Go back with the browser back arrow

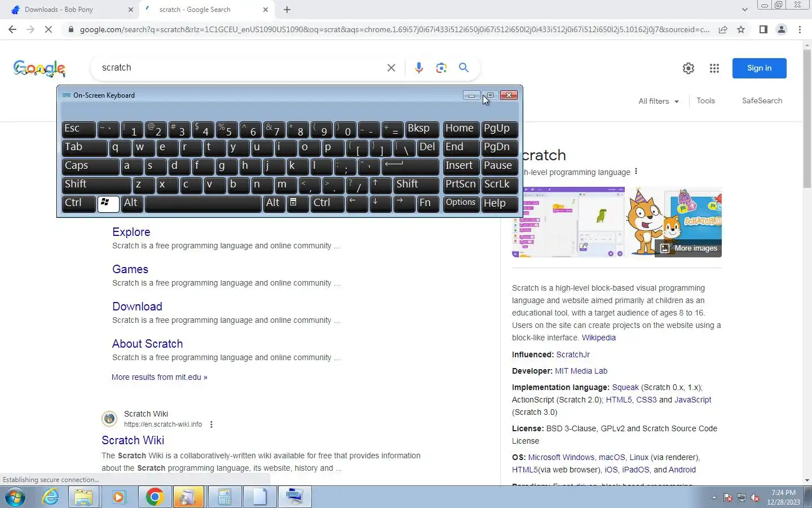click(12, 29)
